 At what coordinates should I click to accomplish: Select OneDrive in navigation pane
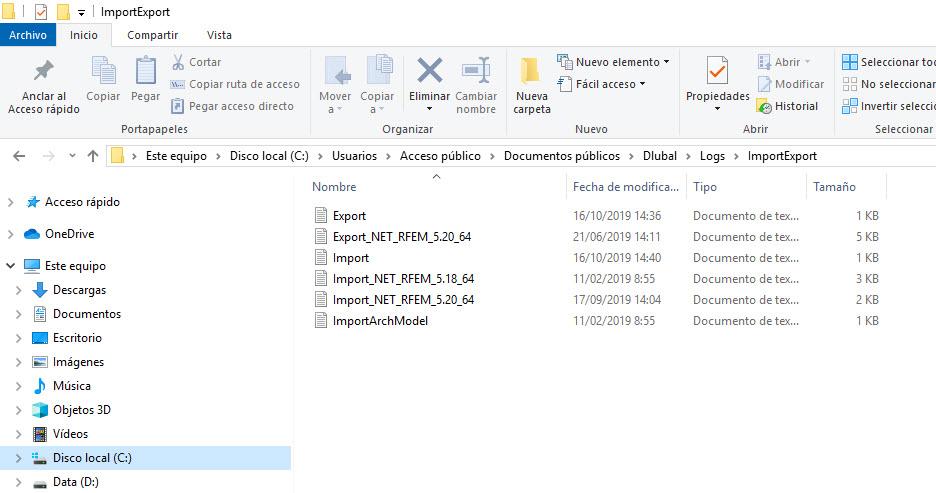[x=70, y=234]
